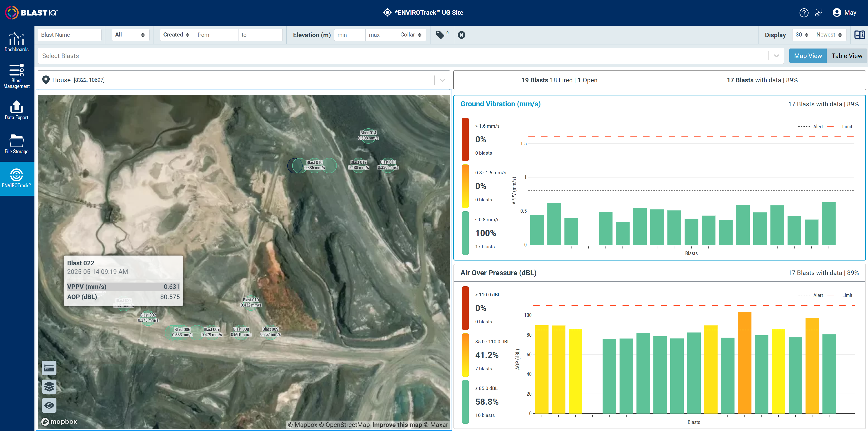
Task: Open the help question mark icon
Action: coord(804,13)
